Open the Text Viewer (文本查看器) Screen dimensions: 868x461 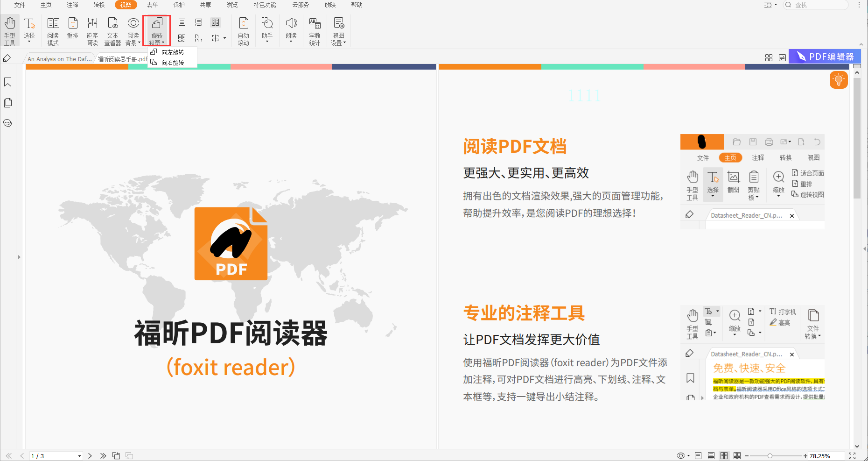[112, 31]
